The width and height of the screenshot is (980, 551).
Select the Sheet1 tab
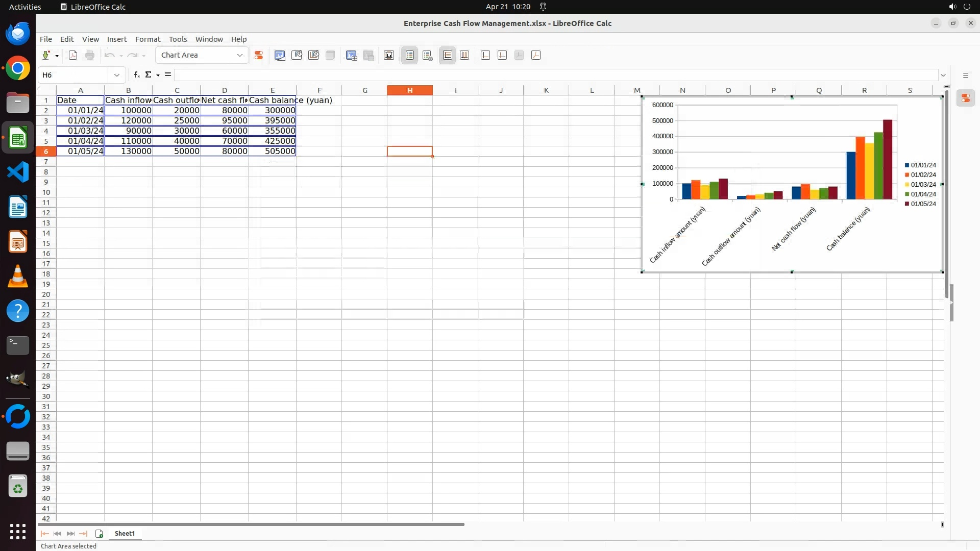[125, 533]
